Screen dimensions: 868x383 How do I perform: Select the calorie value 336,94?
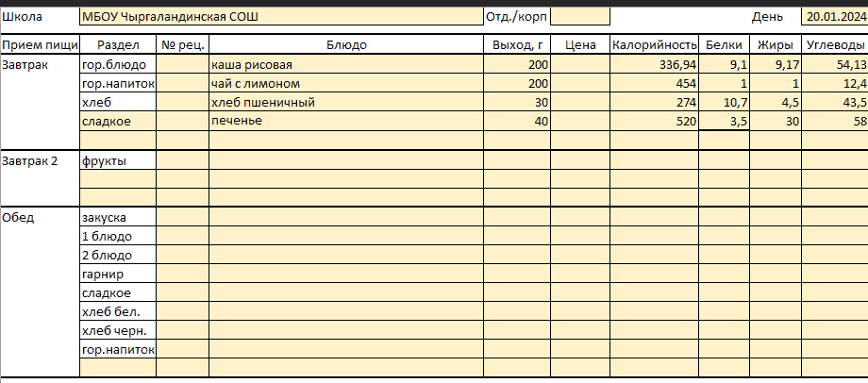click(654, 65)
